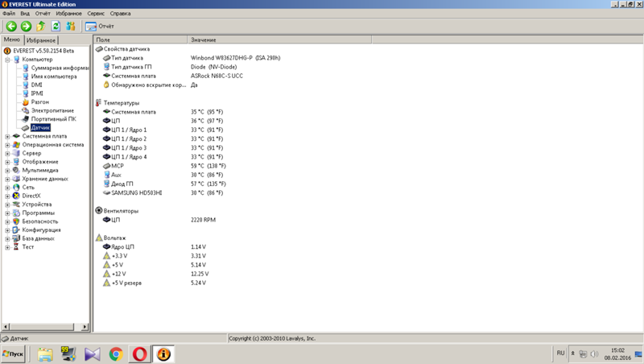Click the Вольтаж warning group icon
The width and height of the screenshot is (644, 364).
coord(98,238)
